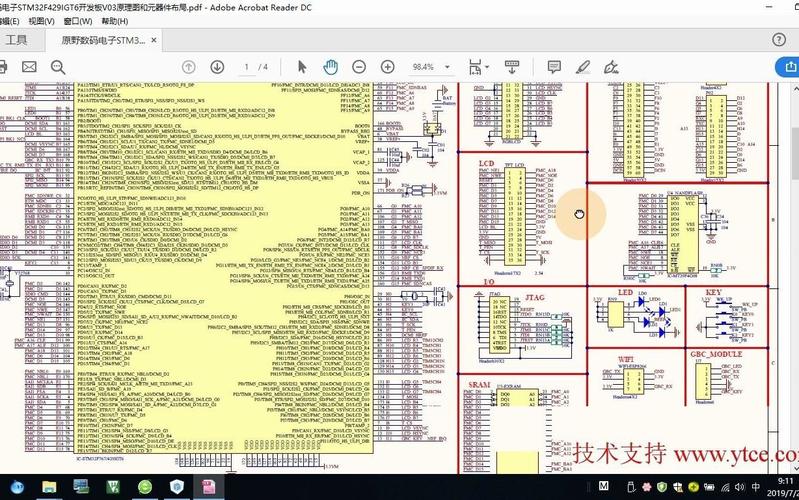Select the 原野数码电子STM3... document tab
799x500 pixels.
coord(103,40)
